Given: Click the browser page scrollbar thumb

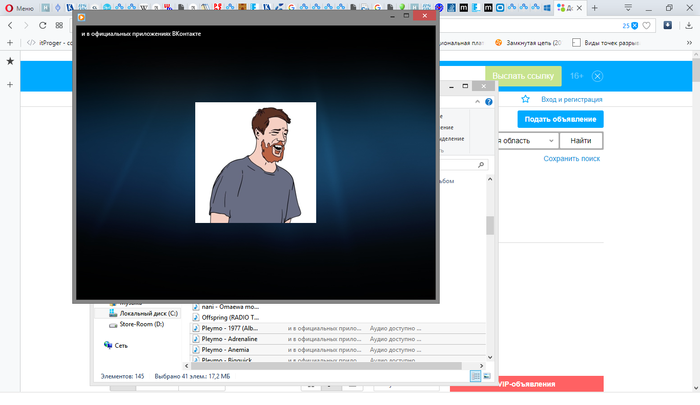Looking at the screenshot, I should (x=696, y=70).
